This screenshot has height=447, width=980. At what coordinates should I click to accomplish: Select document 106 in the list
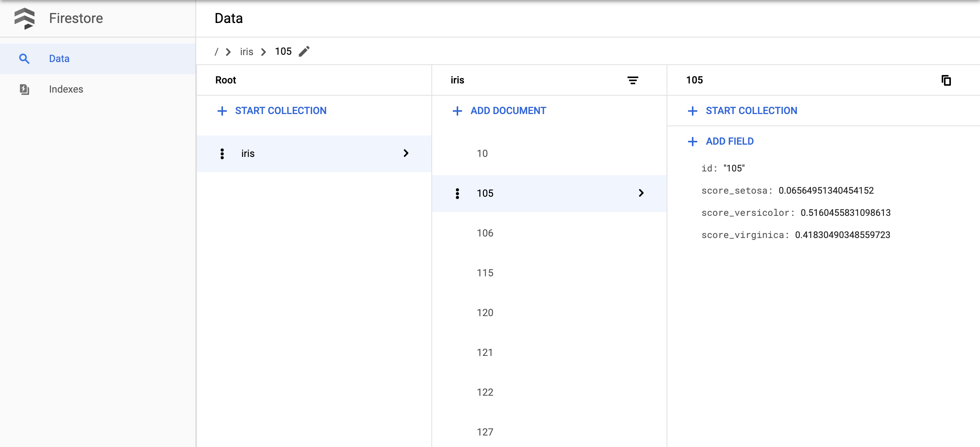point(485,233)
